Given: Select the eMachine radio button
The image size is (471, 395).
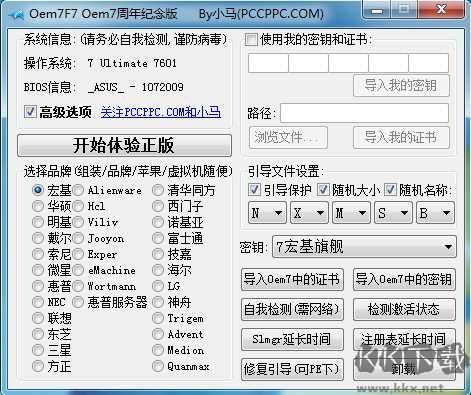Looking at the screenshot, I should coord(78,270).
